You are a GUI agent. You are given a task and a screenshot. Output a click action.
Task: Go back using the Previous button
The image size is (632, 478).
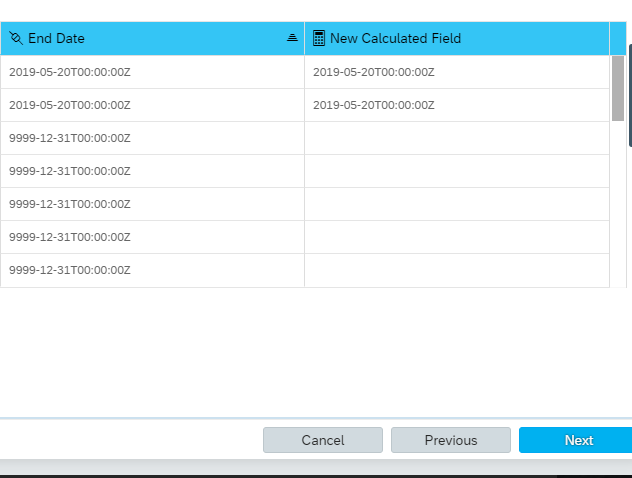tap(451, 440)
